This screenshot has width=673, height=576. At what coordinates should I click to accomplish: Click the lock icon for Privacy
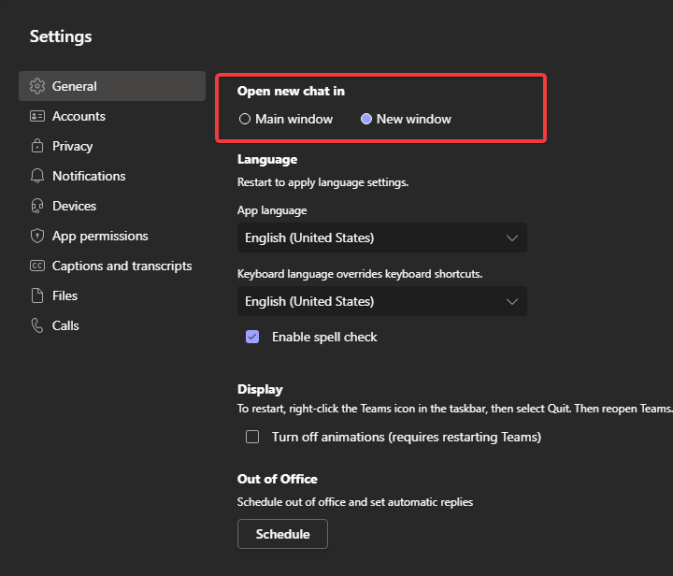click(x=37, y=146)
